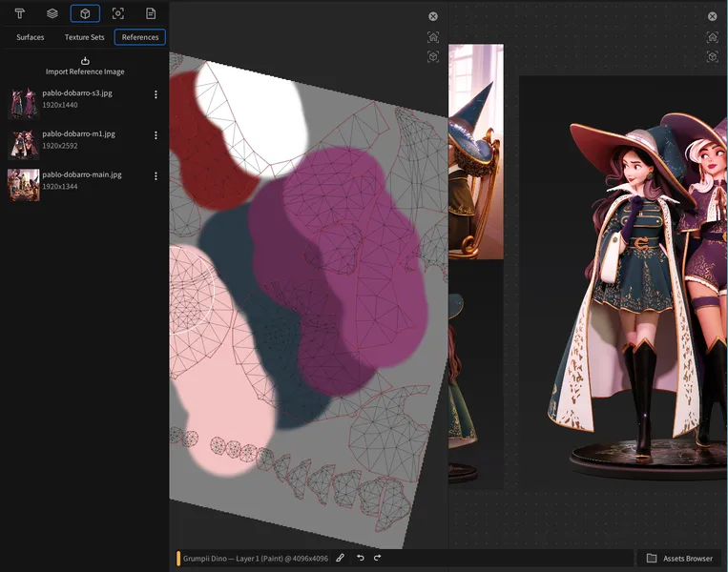Click the 3D cube panel icon

tap(85, 13)
